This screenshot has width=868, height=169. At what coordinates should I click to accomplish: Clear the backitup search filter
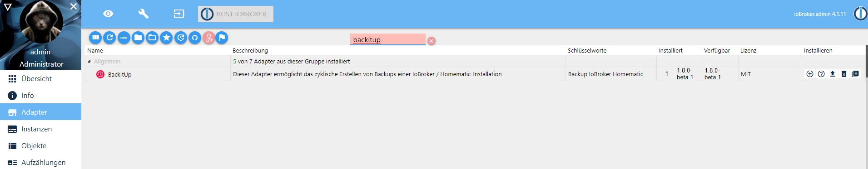click(x=432, y=41)
